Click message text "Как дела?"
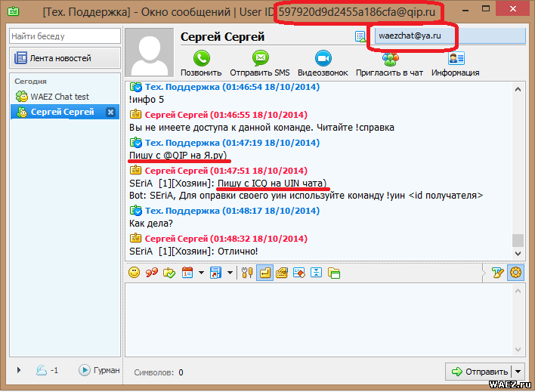Viewport: 535px width, 392px height. point(151,224)
